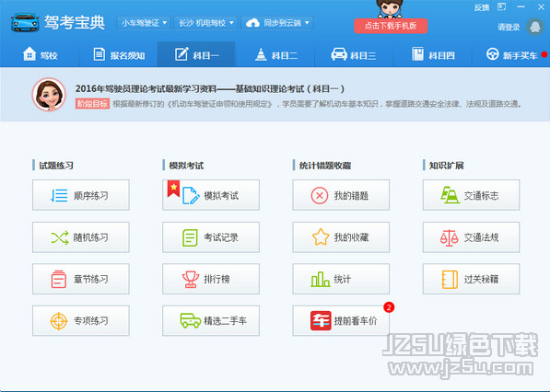The height and width of the screenshot is (392, 550).
Task: Start 随机练习 shuffle icon practice
Action: coord(59,237)
